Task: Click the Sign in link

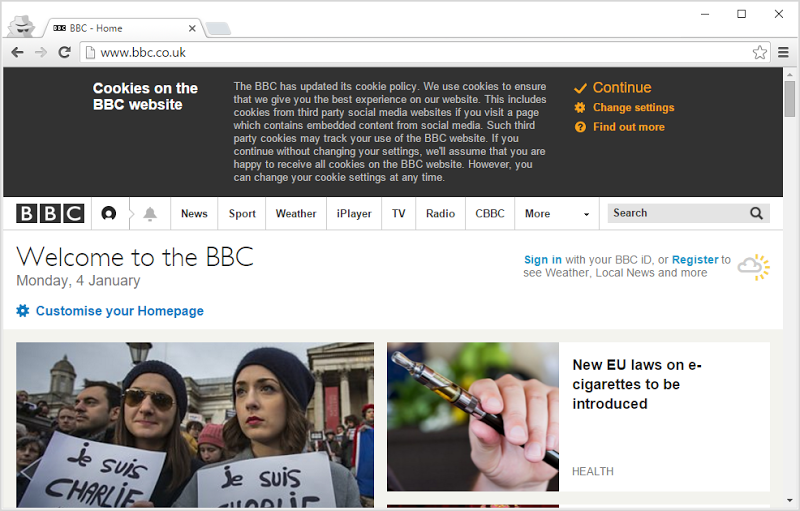Action: pyautogui.click(x=542, y=260)
